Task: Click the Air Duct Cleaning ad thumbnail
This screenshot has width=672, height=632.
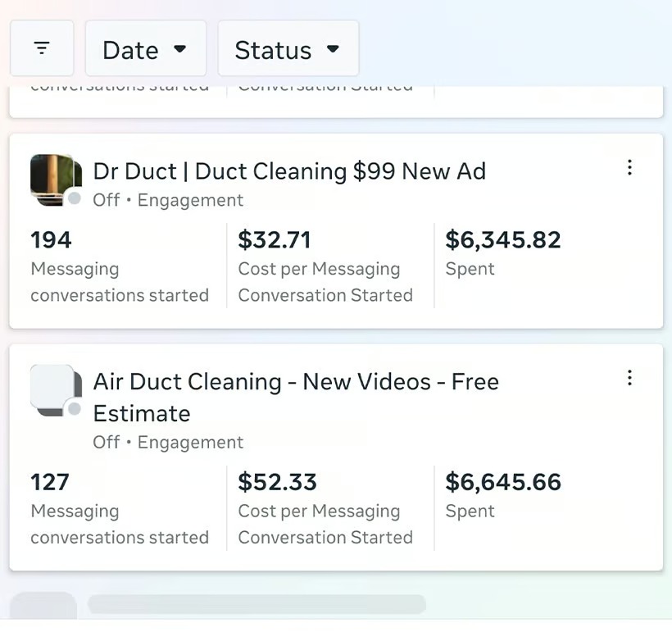Action: pyautogui.click(x=55, y=389)
